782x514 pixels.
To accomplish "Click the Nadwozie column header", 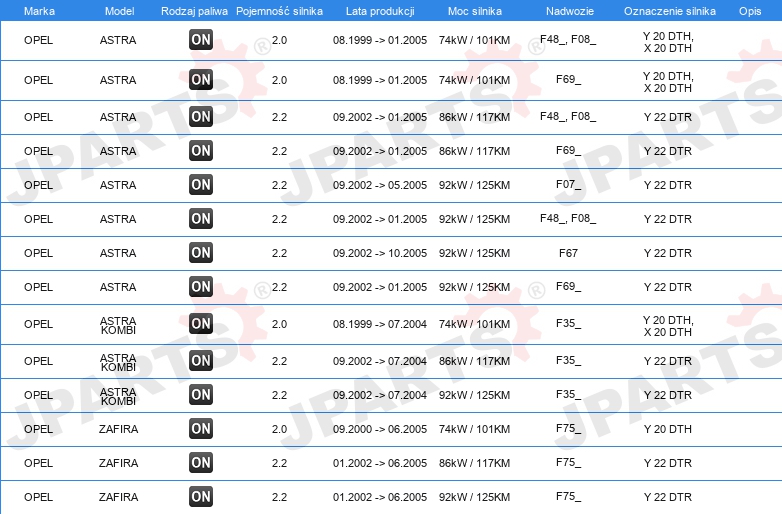I will point(570,11).
